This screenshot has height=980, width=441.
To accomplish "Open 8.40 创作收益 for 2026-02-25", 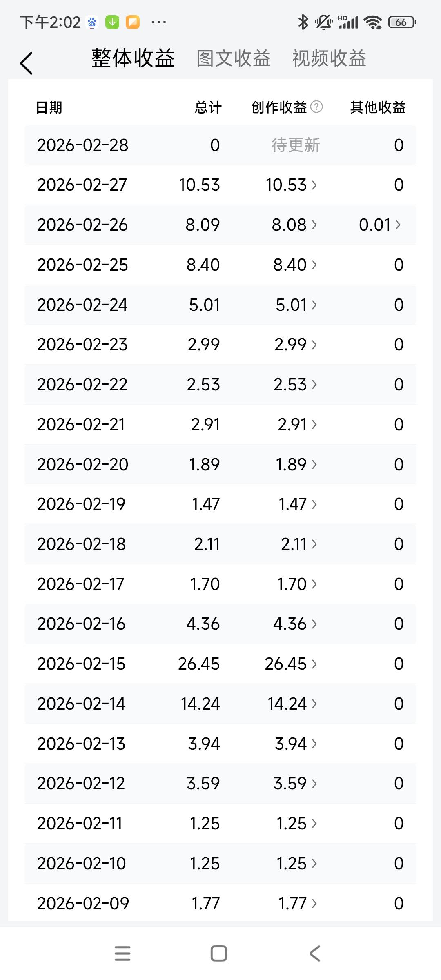I will (x=295, y=265).
